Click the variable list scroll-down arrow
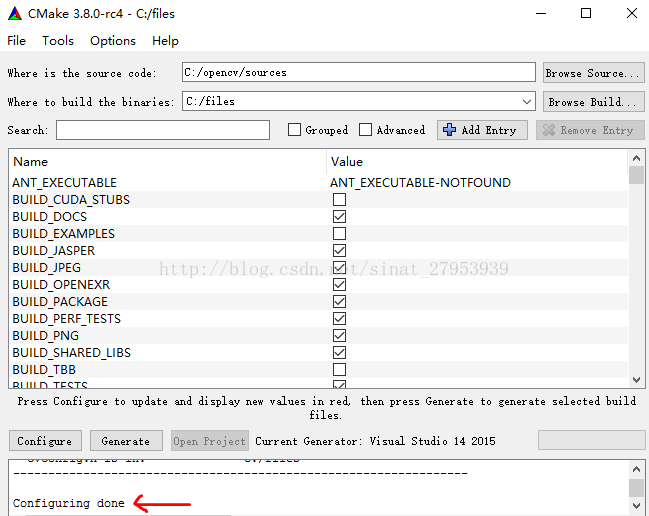The image size is (649, 516). (x=637, y=379)
